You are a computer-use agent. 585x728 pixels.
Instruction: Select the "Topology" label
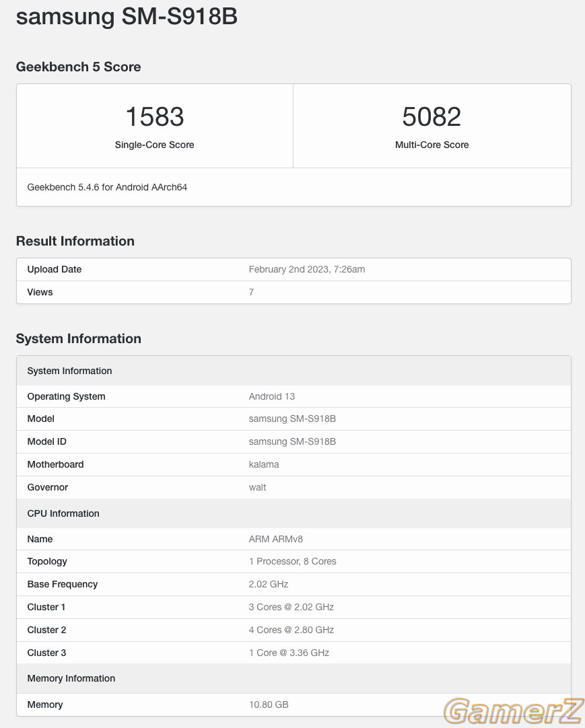[47, 561]
